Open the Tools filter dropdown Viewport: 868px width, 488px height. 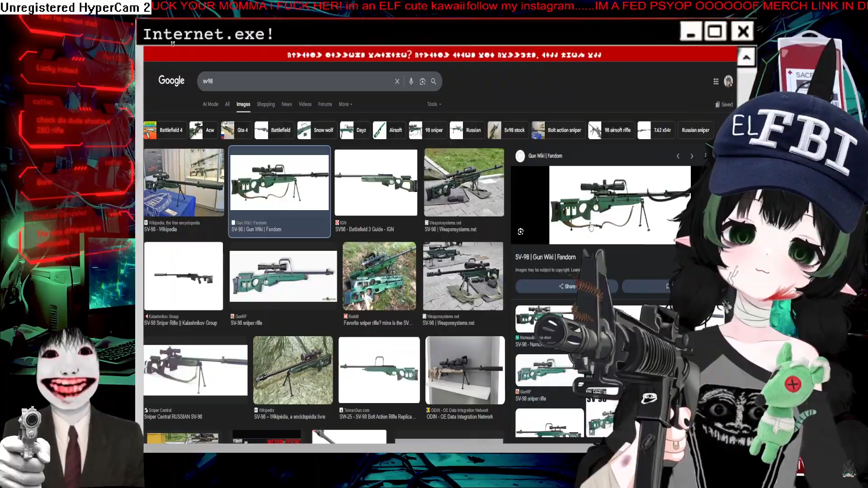pyautogui.click(x=434, y=104)
